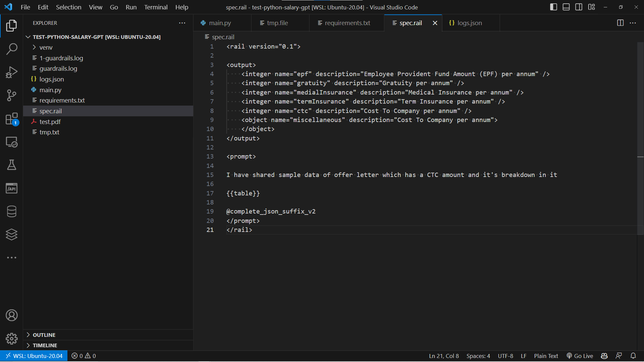
Task: Split the editor using the split icon
Action: point(620,23)
